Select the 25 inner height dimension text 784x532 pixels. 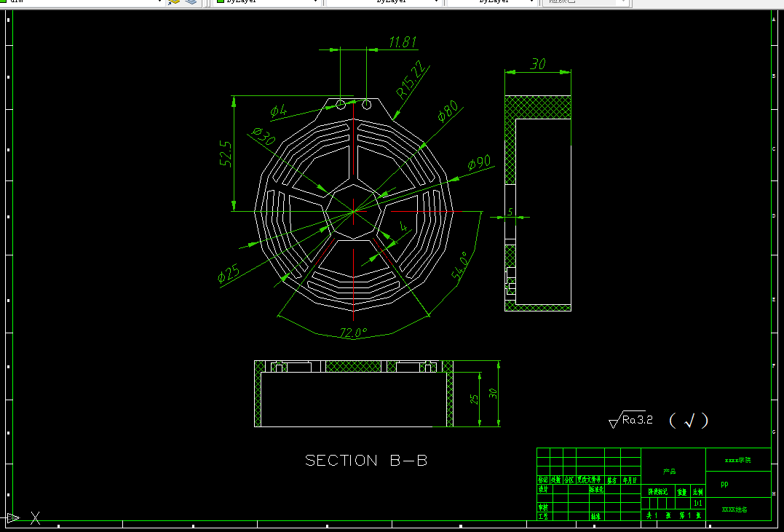474,399
